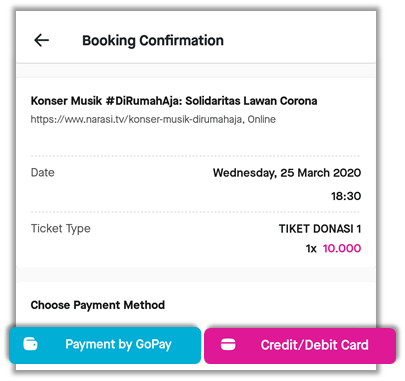Pay with the Payment by GoPay button
Viewport: 405px width, 381px height.
(x=105, y=345)
